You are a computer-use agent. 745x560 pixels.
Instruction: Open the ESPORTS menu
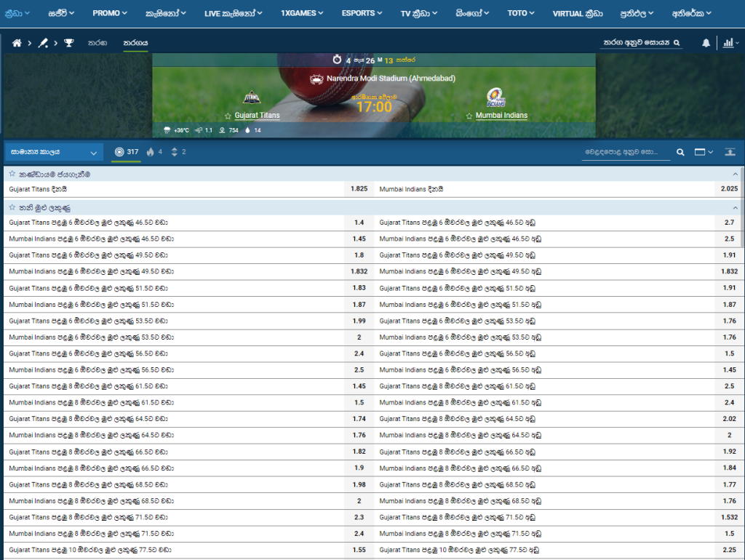[x=362, y=13]
